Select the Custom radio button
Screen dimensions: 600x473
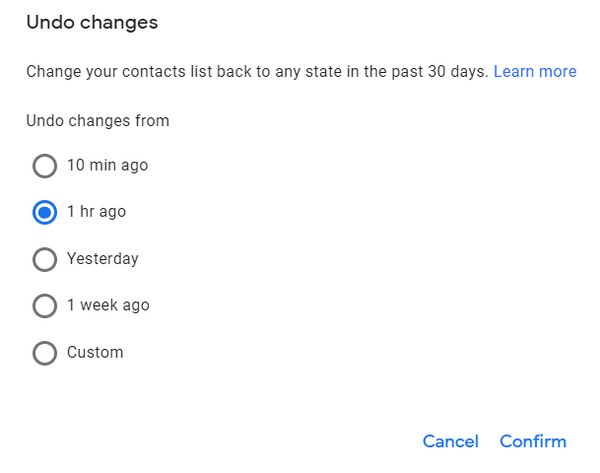coord(44,353)
